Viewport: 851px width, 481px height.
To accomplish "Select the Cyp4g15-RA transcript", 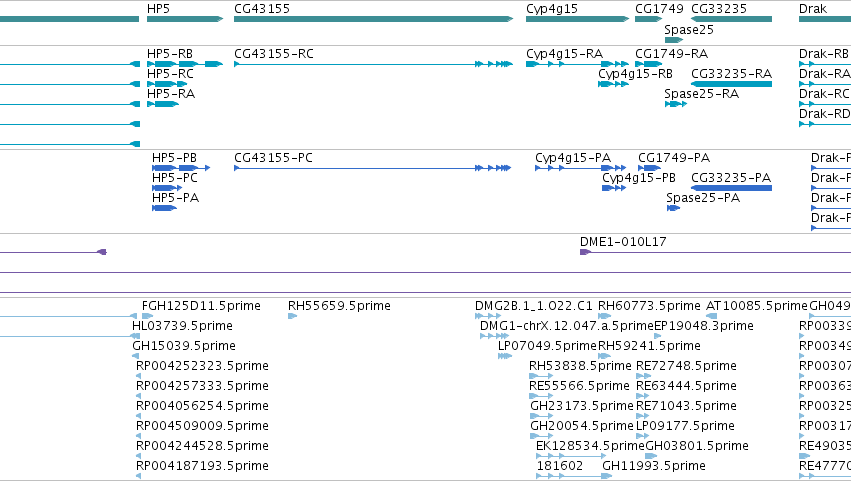I will point(577,64).
